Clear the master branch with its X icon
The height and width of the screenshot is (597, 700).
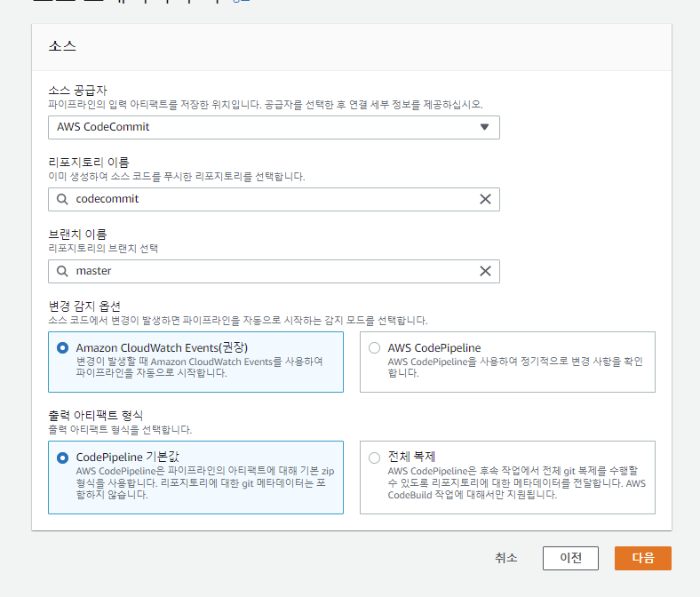[485, 271]
